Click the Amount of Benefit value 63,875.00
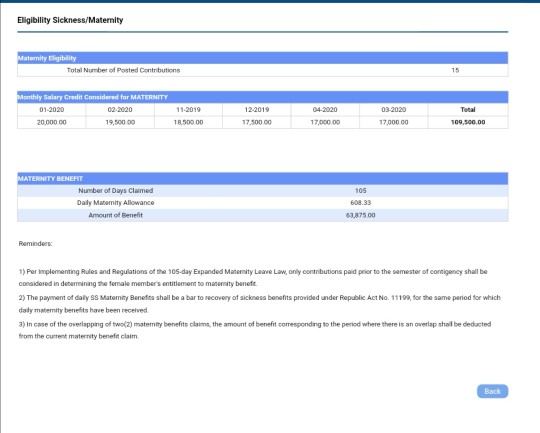The width and height of the screenshot is (540, 433). point(361,215)
